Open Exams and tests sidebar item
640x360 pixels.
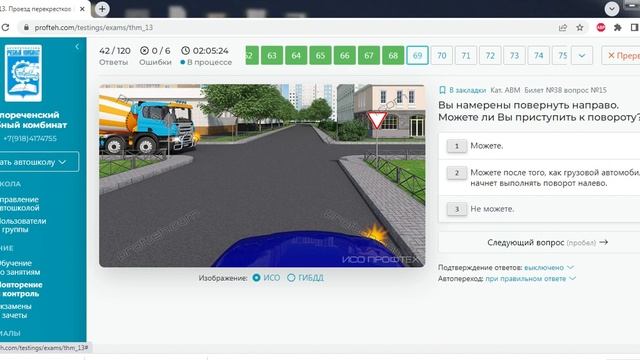(16, 311)
